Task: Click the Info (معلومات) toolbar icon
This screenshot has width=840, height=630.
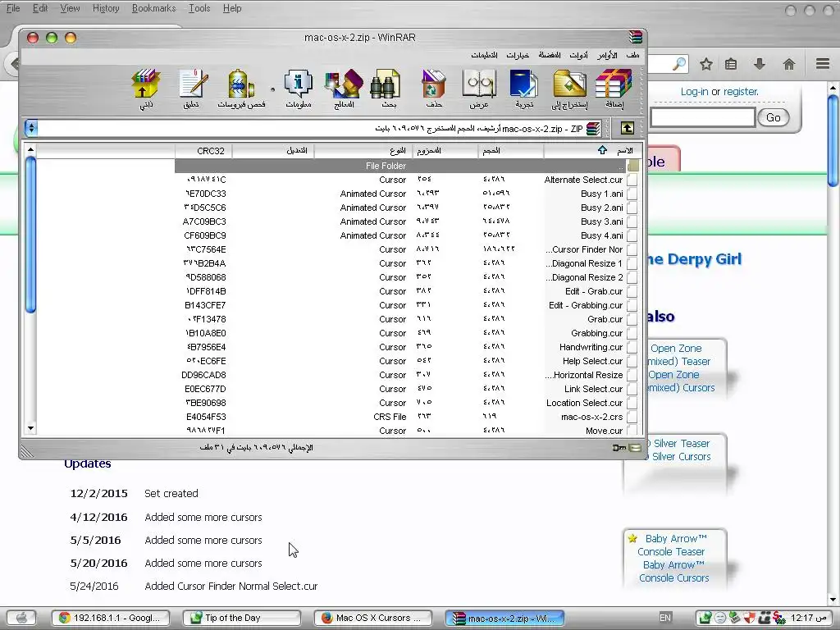Action: click(x=299, y=89)
